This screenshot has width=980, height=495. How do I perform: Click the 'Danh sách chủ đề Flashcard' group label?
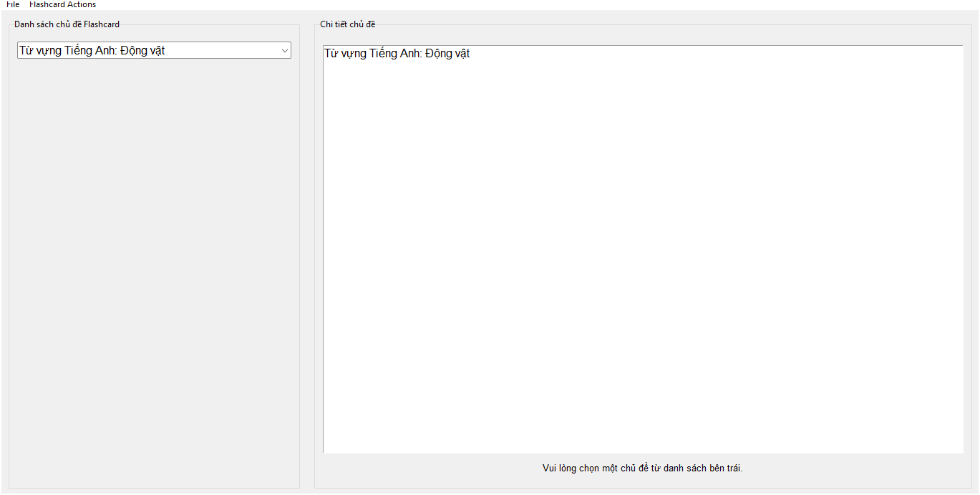[x=67, y=24]
